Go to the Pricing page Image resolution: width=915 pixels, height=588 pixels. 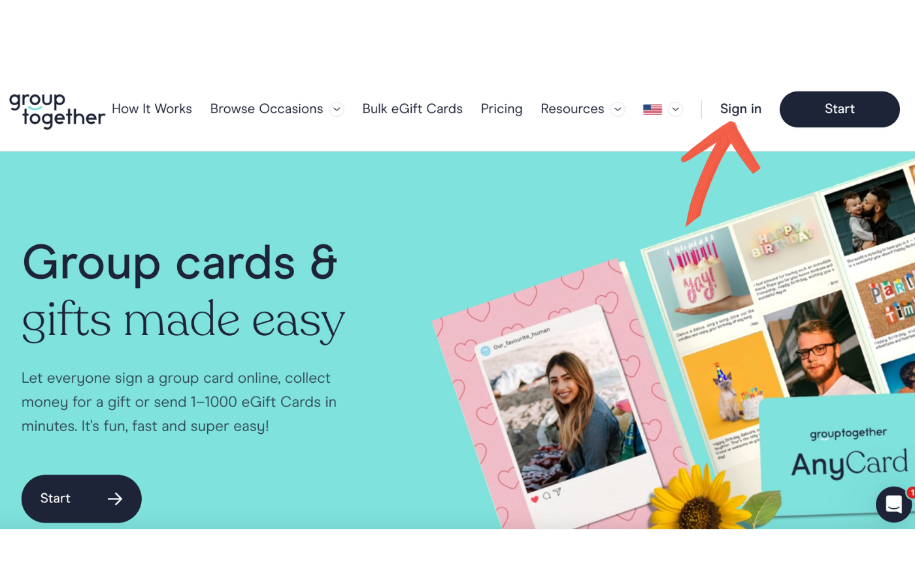(501, 109)
